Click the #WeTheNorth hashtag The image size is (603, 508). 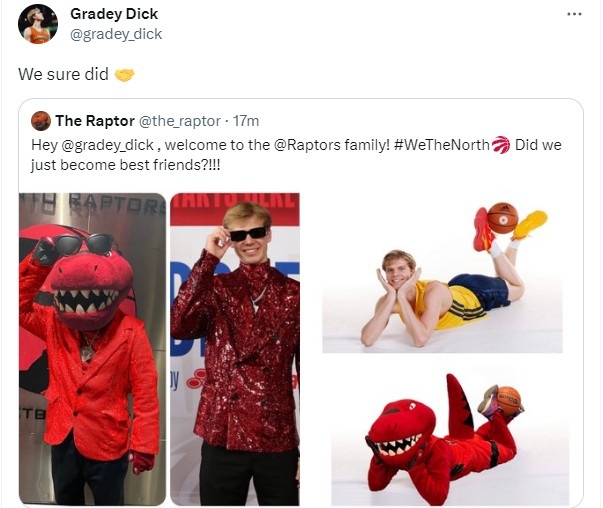(x=442, y=145)
